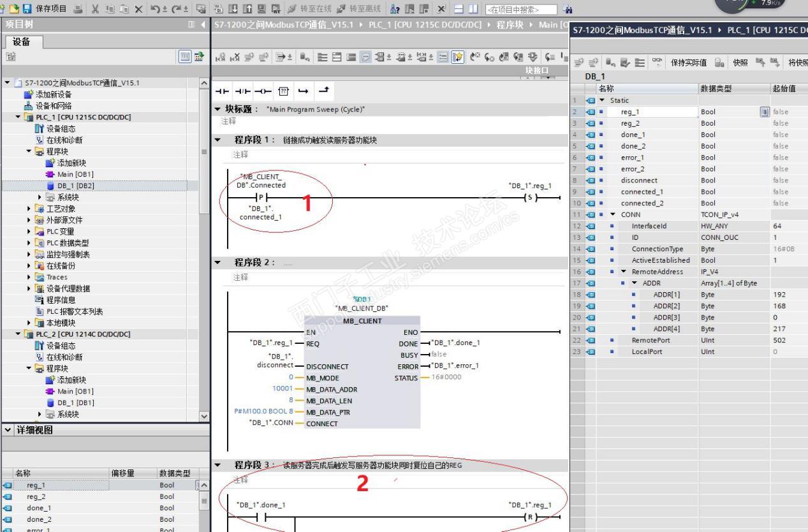The width and height of the screenshot is (808, 532).
Task: Click binoculars search icon beside search box
Action: click(568, 10)
